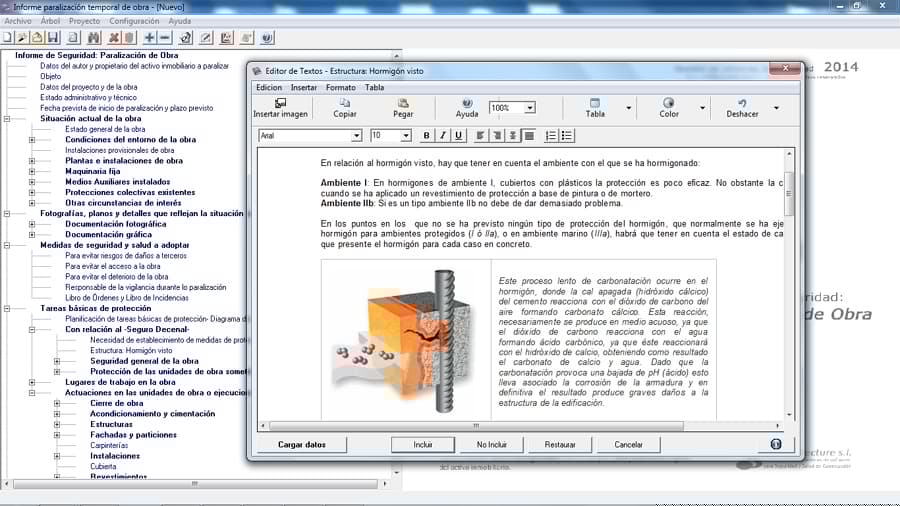Click the Restaurar button
Screen dimensions: 900x506
(560, 445)
